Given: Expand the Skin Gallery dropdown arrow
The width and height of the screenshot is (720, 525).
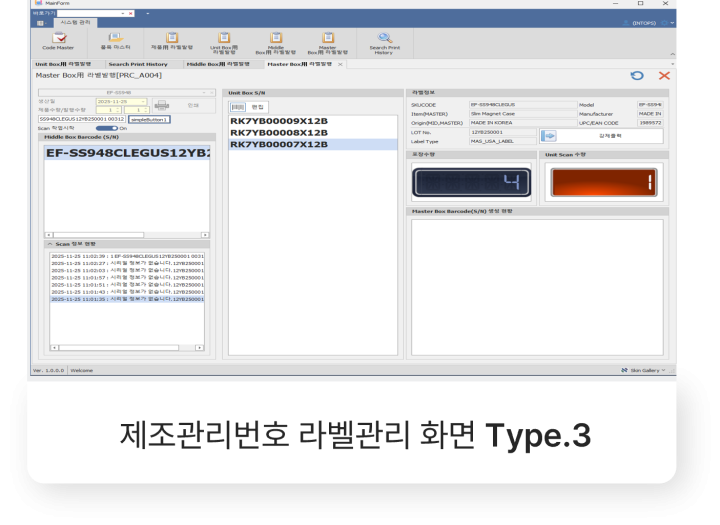Looking at the screenshot, I should click(x=663, y=370).
